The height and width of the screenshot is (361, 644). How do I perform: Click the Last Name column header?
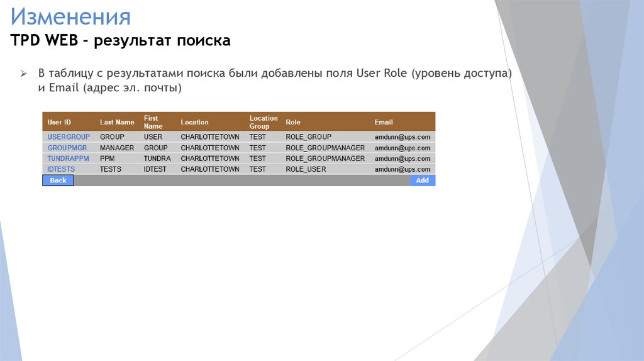117,122
